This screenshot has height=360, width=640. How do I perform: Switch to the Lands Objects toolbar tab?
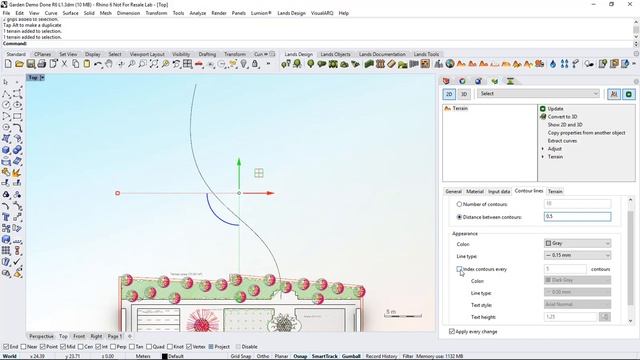pyautogui.click(x=335, y=54)
